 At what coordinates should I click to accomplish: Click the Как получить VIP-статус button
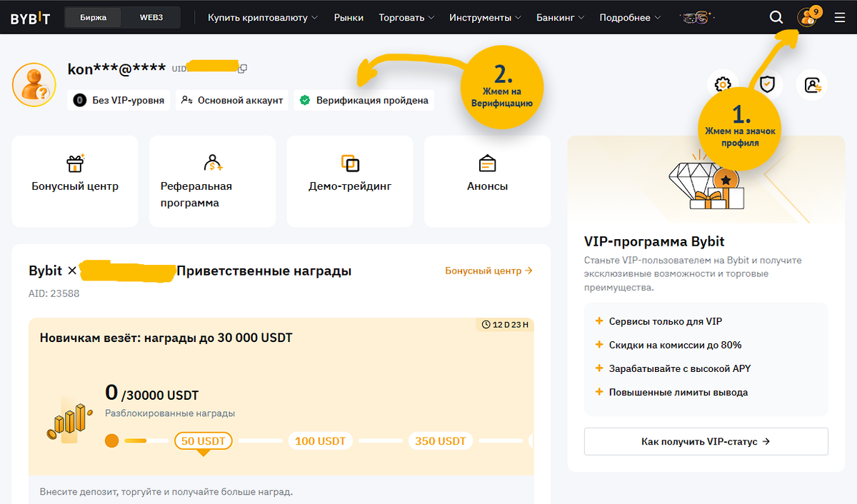click(x=706, y=441)
